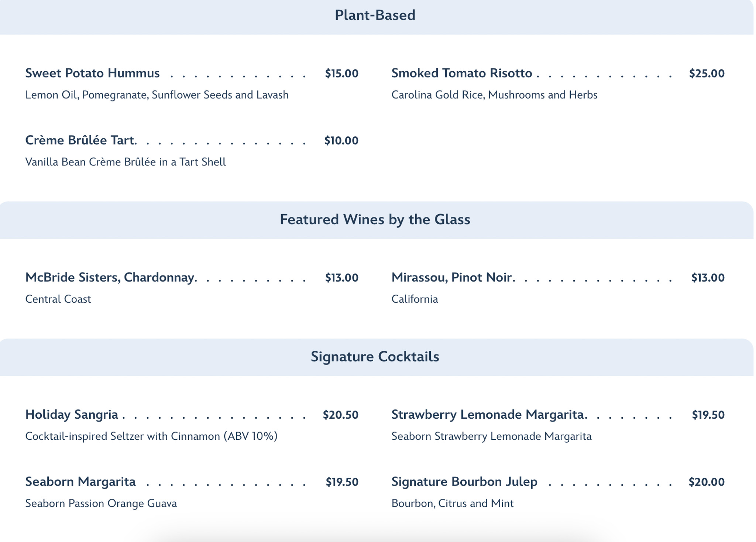
Task: Choose McBride Sisters, Chardonnay
Action: (111, 277)
